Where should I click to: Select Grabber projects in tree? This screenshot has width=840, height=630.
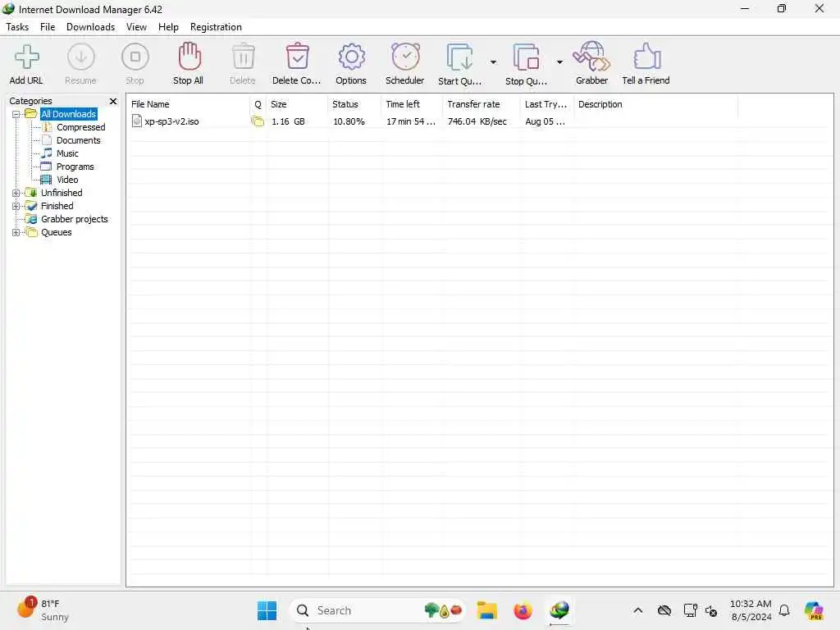click(75, 219)
